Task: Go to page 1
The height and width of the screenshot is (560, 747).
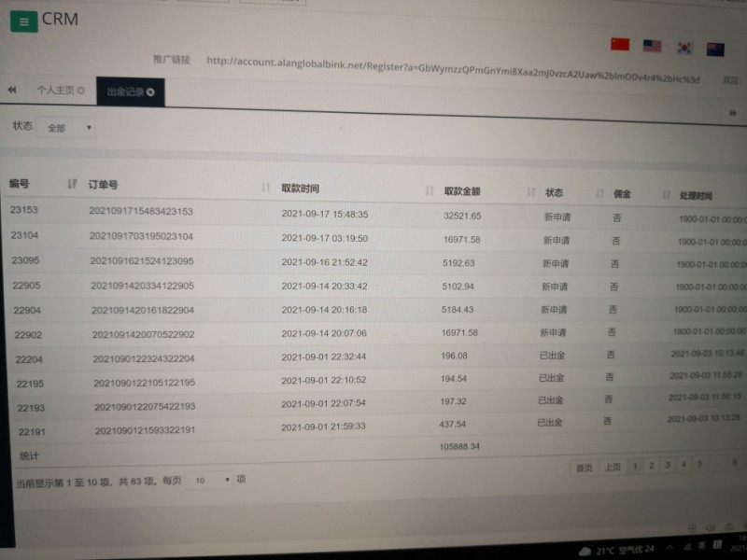Action: tap(635, 466)
